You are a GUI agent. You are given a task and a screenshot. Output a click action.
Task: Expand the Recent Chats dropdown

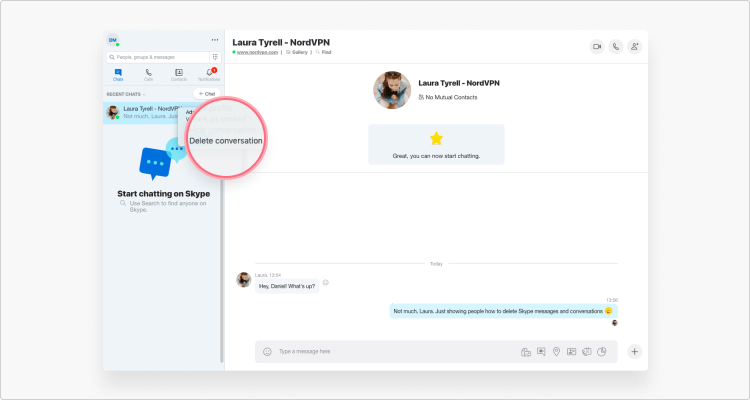[126, 94]
